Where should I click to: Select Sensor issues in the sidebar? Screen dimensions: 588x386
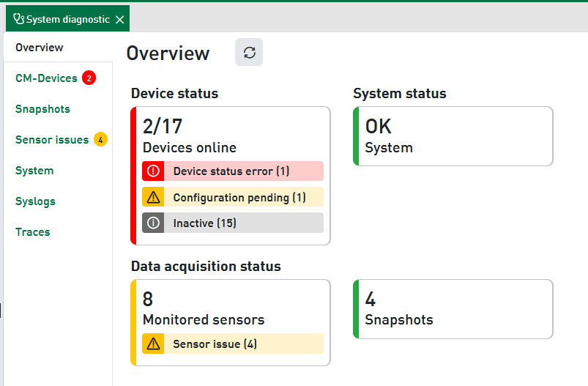coord(52,140)
